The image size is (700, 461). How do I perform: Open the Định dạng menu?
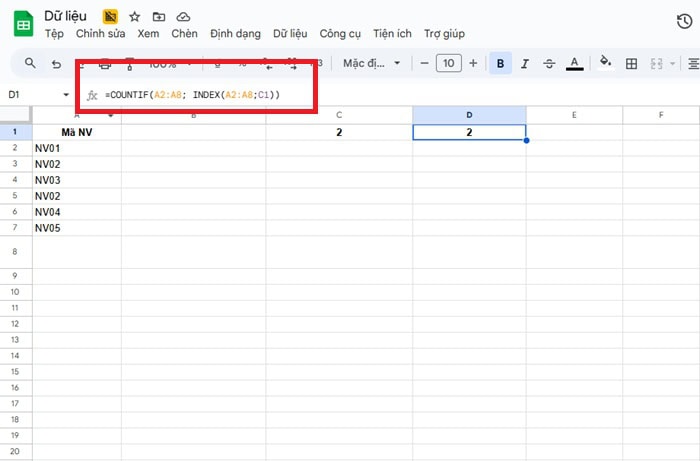[235, 33]
